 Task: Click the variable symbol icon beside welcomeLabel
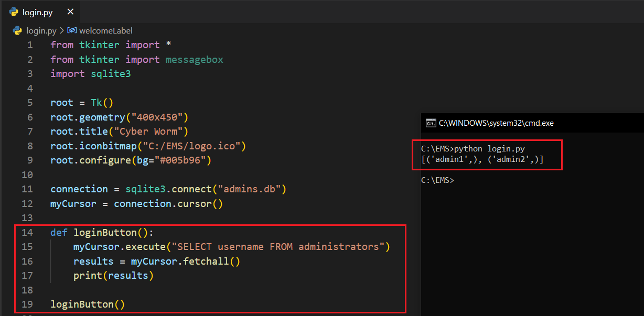coord(72,30)
